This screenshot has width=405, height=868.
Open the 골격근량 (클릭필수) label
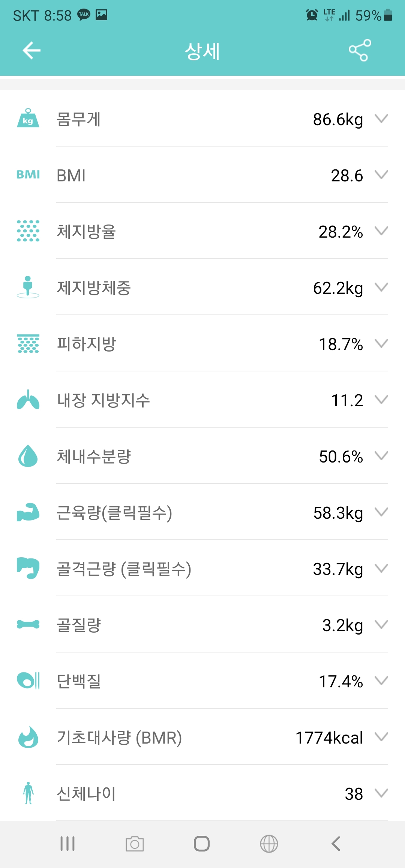124,569
